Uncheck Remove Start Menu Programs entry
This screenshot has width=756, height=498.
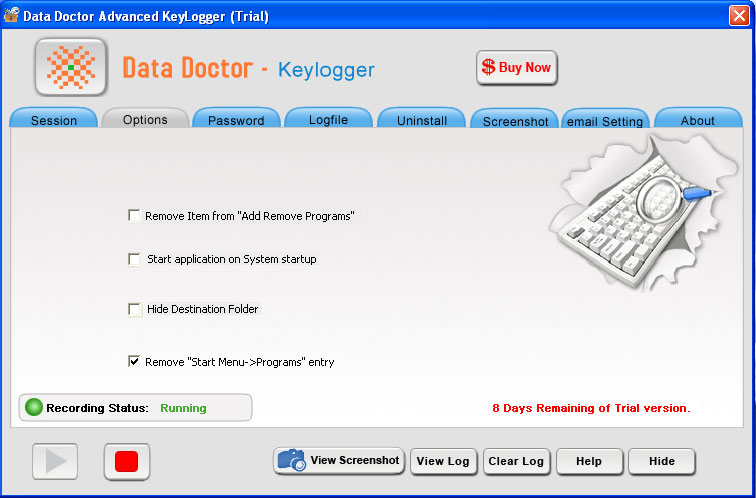click(x=134, y=361)
